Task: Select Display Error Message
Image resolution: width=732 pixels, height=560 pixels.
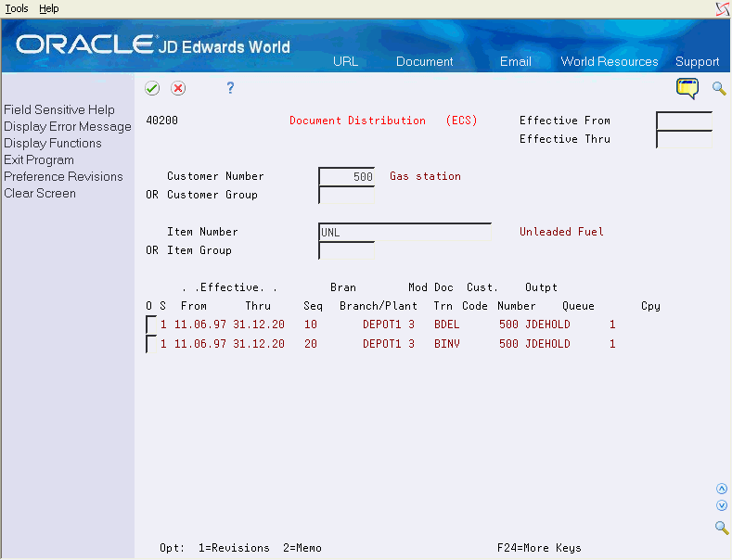Action: tap(67, 126)
